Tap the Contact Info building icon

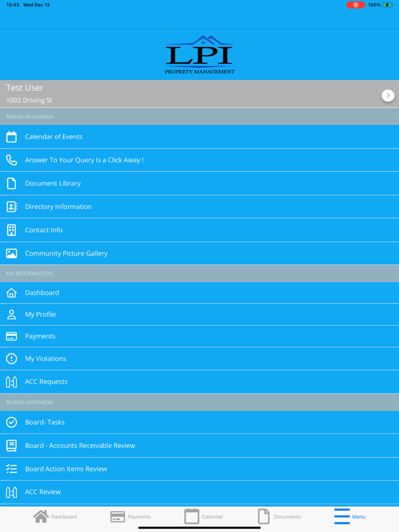coord(12,230)
